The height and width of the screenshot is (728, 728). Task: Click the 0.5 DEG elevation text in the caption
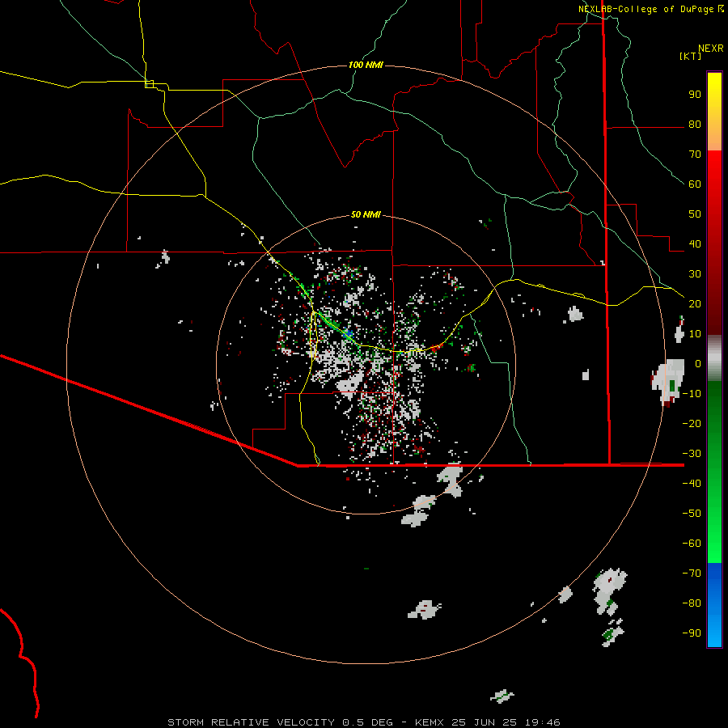click(x=367, y=722)
